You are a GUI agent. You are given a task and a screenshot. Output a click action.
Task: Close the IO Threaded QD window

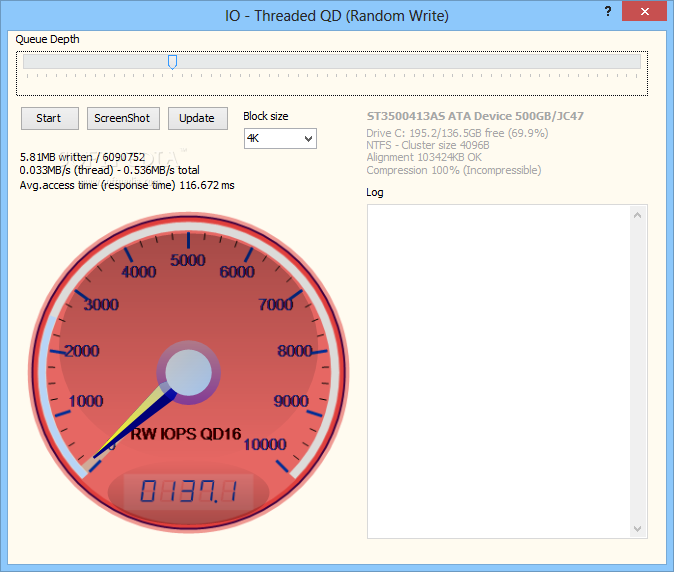[644, 11]
